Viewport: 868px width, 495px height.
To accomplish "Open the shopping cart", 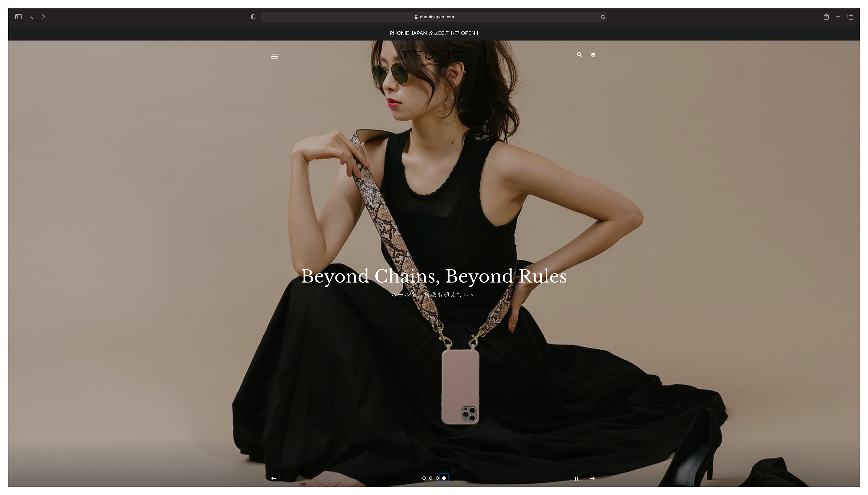I will [x=592, y=55].
